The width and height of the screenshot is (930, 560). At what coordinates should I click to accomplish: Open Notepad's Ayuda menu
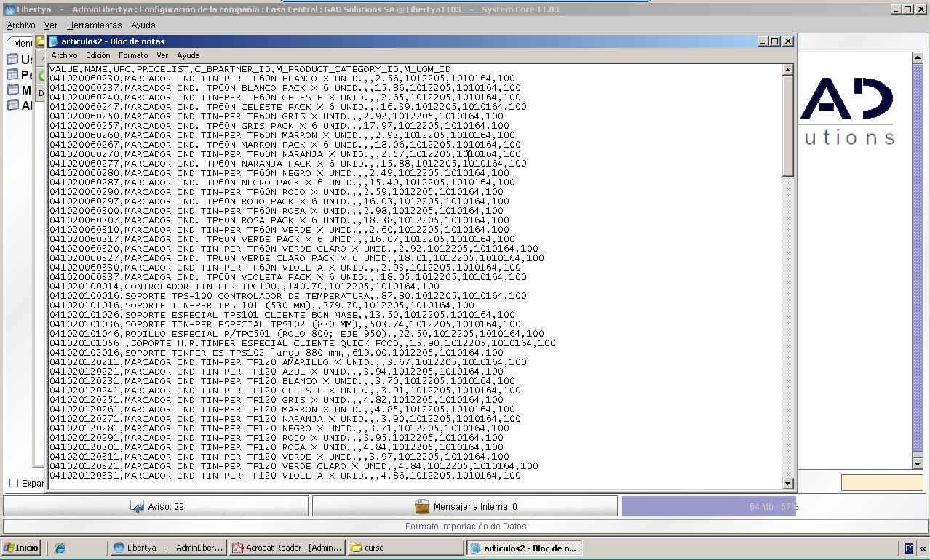point(188,55)
